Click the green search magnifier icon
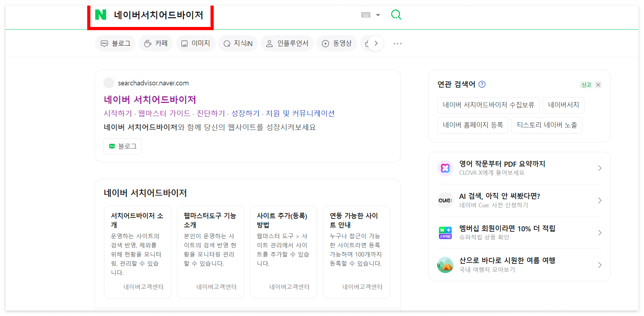 click(396, 15)
